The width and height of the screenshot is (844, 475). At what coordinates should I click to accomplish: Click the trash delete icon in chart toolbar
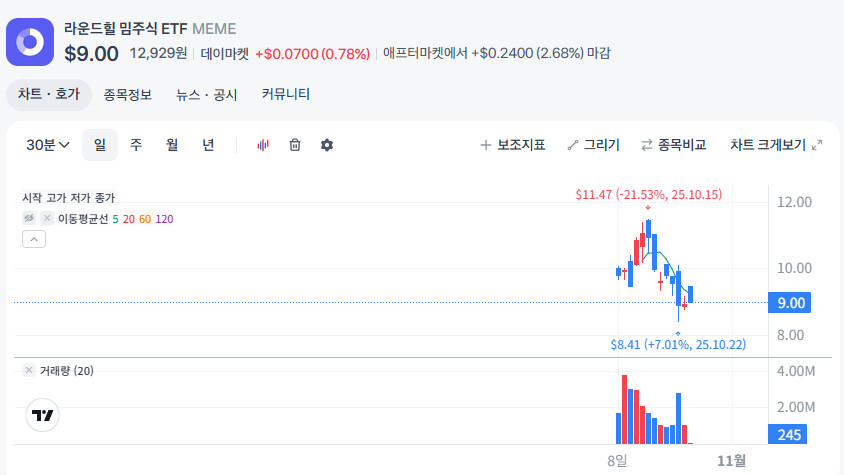point(295,145)
